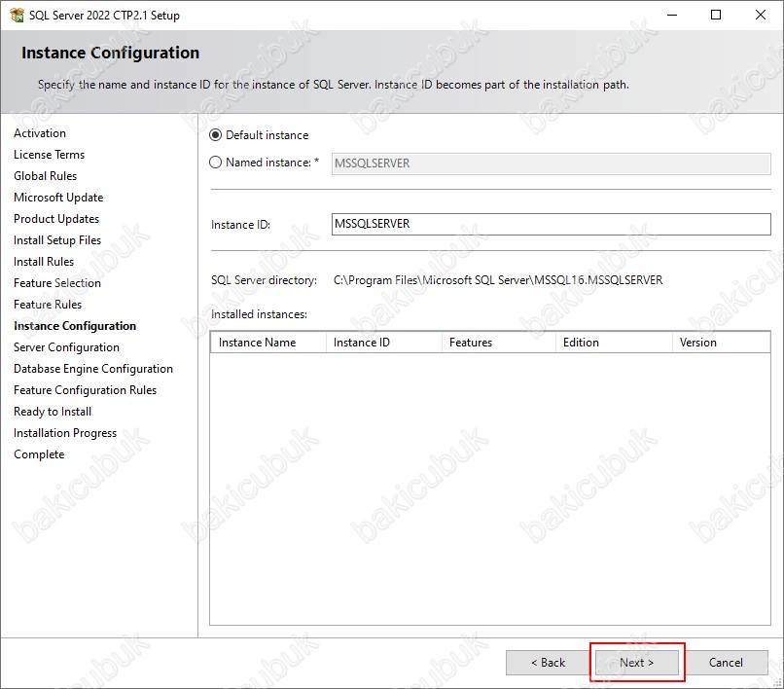The height and width of the screenshot is (689, 784).
Task: Select the Default instance radio button
Action: (215, 135)
